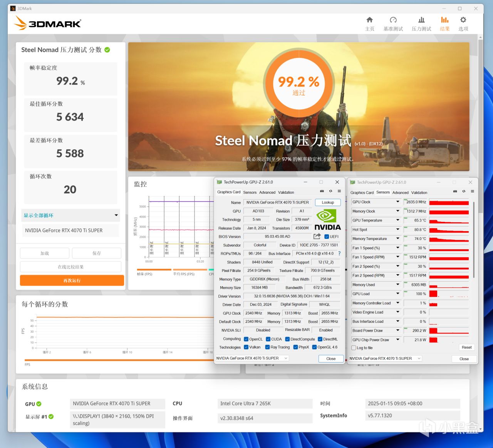Toggle the DirectCompute checkbox

coord(287,339)
